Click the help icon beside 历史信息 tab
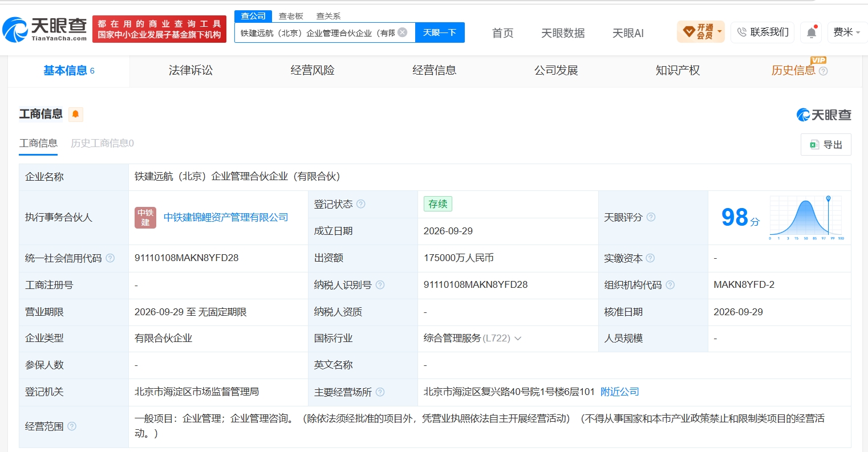The image size is (868, 452). point(823,71)
